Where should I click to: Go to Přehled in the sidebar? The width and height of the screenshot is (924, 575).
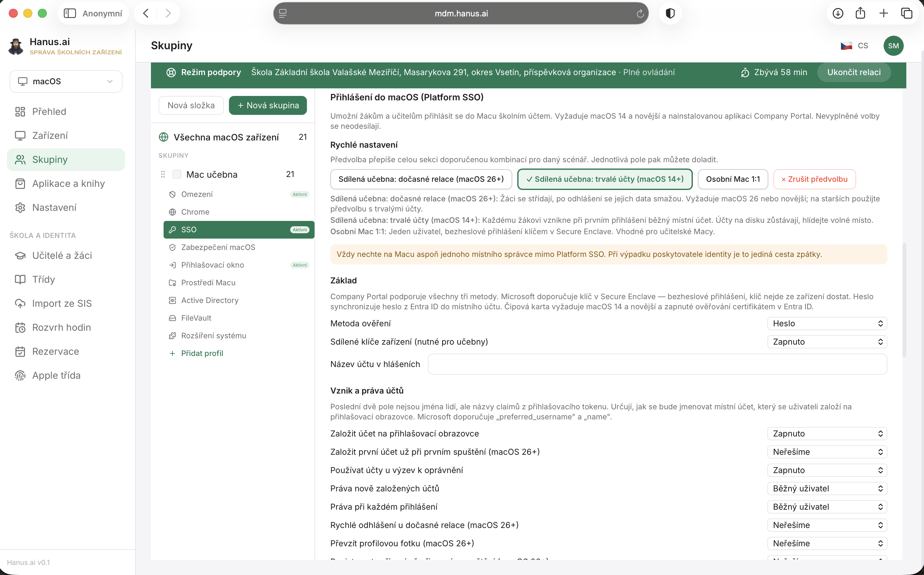(x=66, y=111)
